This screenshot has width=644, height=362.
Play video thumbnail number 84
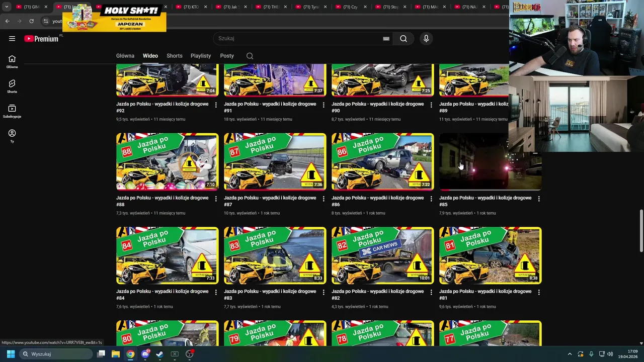[x=168, y=255]
